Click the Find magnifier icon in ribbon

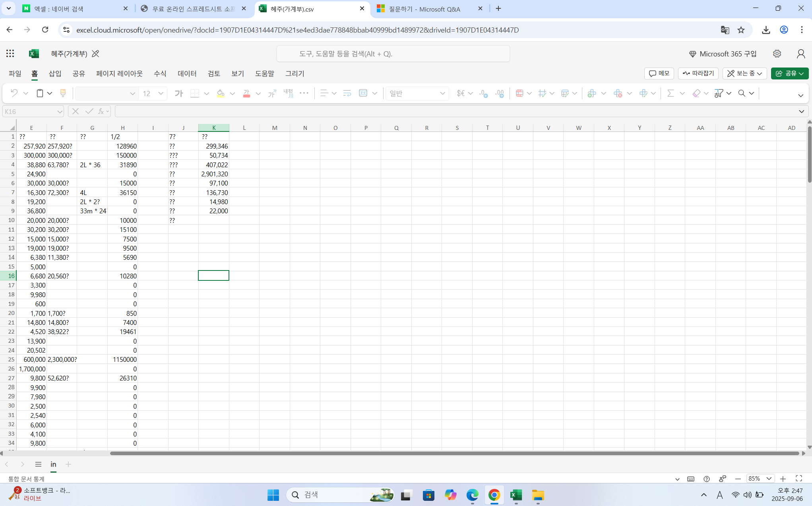coord(742,93)
